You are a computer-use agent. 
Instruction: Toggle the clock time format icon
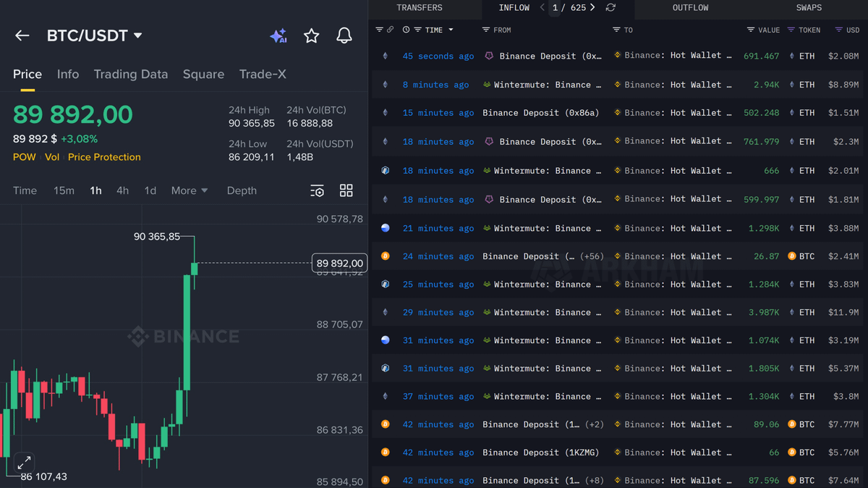coord(406,30)
